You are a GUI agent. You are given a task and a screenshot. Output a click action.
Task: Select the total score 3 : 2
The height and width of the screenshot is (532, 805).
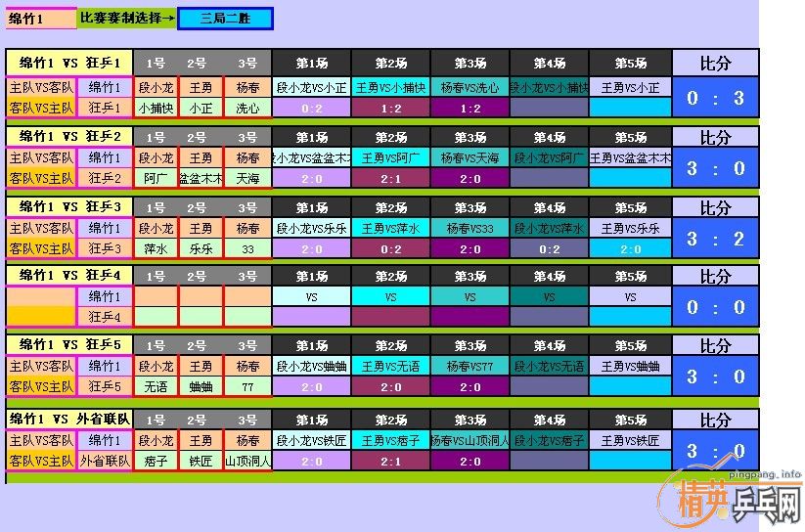[715, 239]
